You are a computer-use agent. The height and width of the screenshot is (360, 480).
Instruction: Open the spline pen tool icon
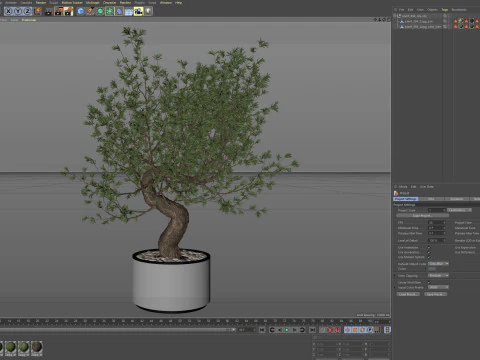click(x=90, y=11)
